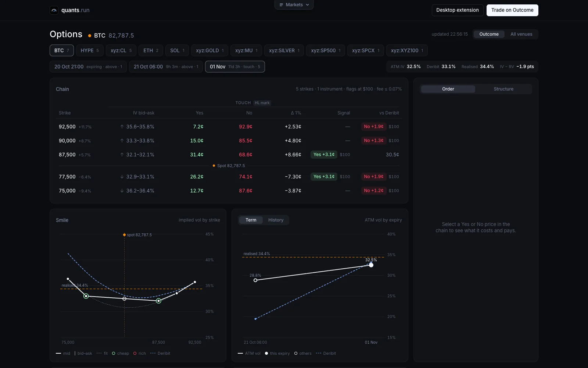This screenshot has height=368, width=588.
Task: Select the xyz:XYZ100 asset tab
Action: click(x=407, y=50)
